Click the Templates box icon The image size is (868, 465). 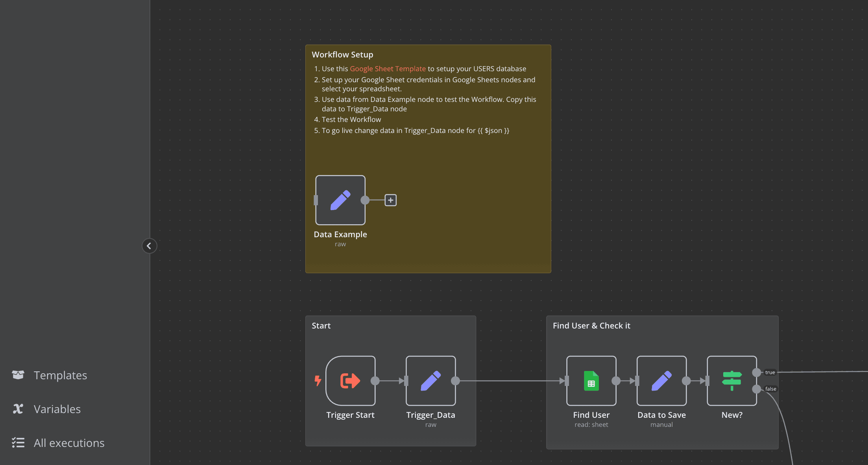coord(18,375)
